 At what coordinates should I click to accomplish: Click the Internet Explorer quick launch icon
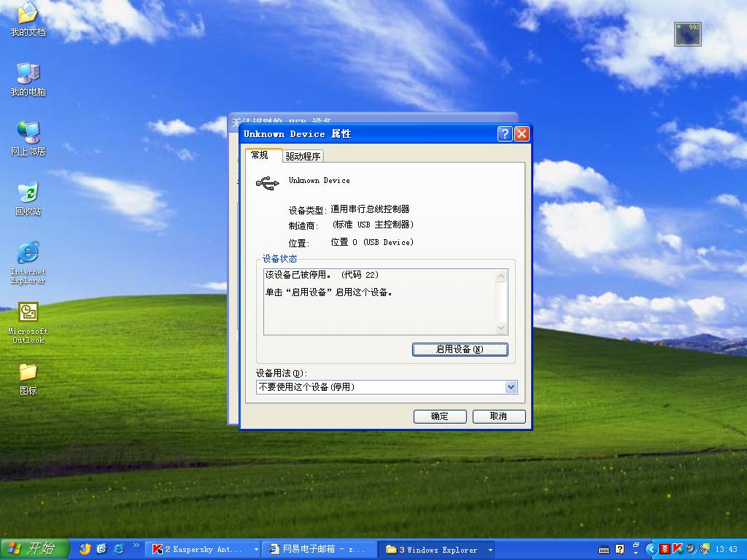119,549
